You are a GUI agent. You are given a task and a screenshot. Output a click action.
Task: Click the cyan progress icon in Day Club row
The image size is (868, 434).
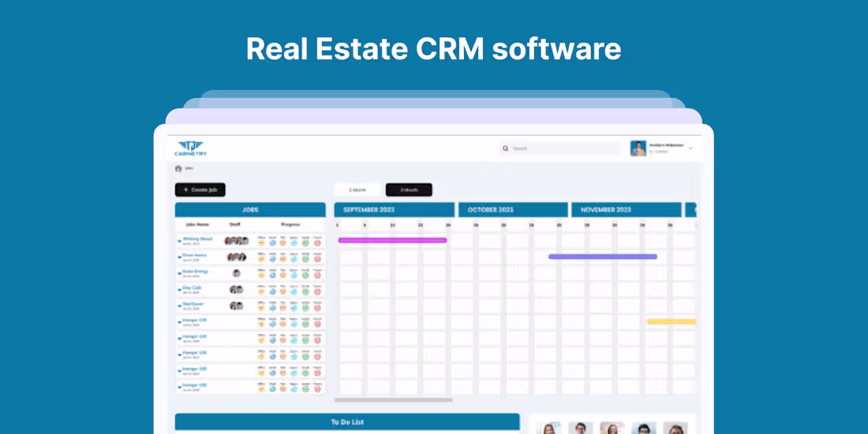(x=294, y=291)
